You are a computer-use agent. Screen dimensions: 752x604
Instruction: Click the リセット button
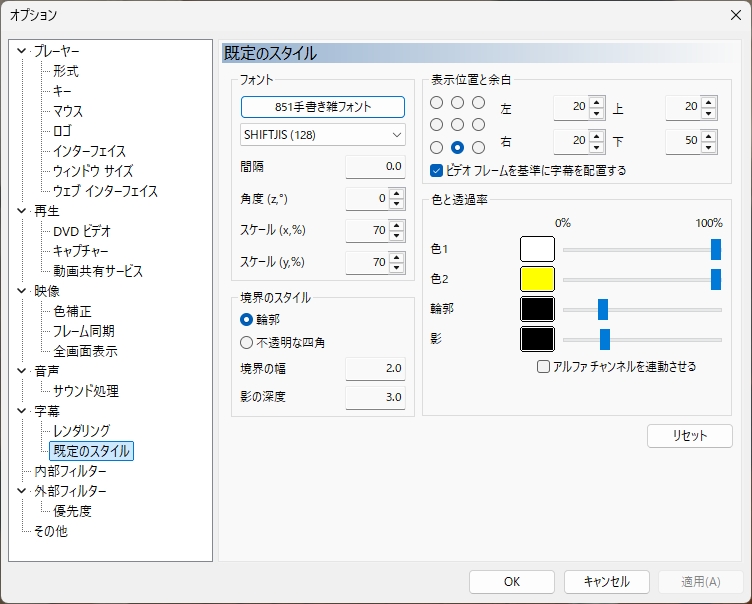(x=689, y=436)
